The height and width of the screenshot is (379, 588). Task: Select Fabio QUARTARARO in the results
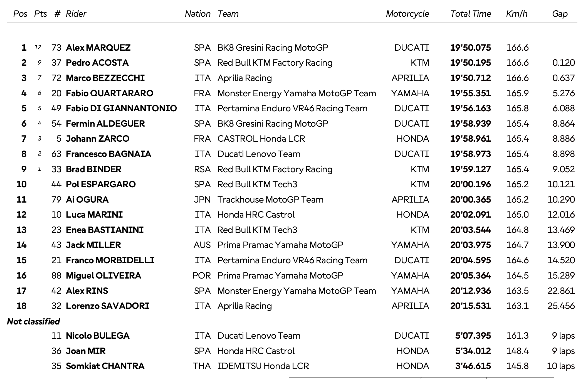pyautogui.click(x=109, y=93)
